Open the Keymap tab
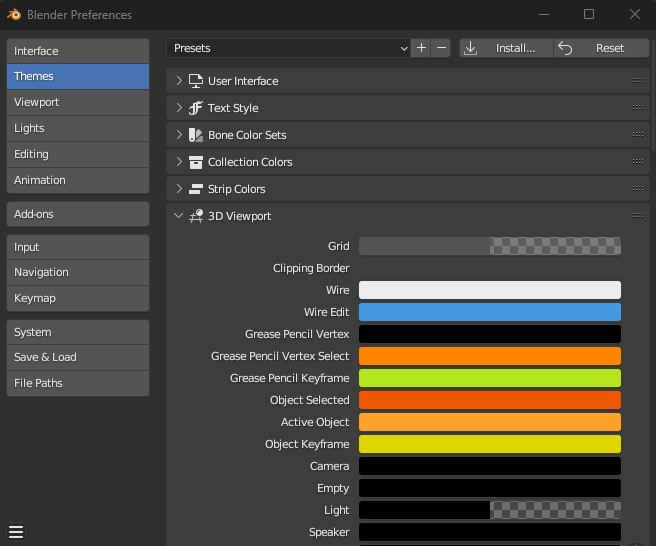Screen dimensions: 656x546 coord(78,298)
